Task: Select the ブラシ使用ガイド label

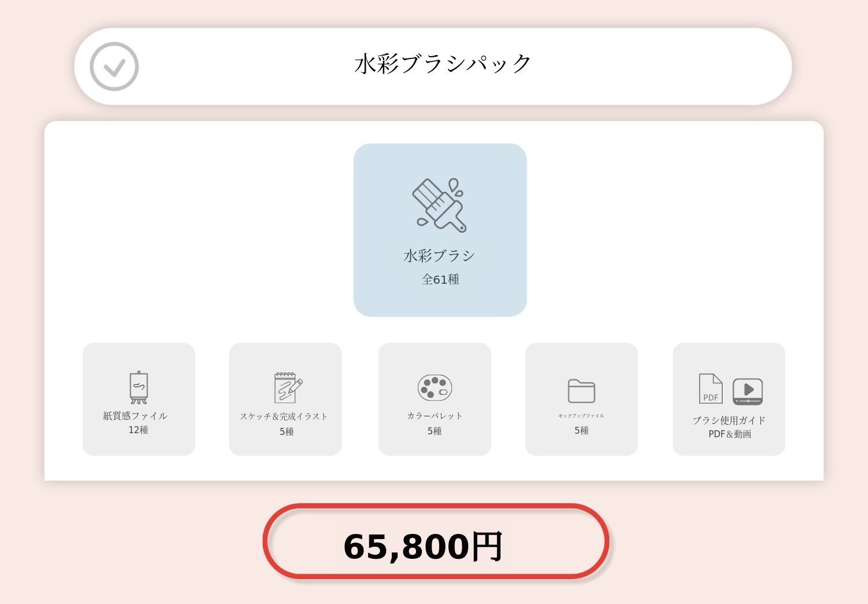Action: (x=729, y=420)
